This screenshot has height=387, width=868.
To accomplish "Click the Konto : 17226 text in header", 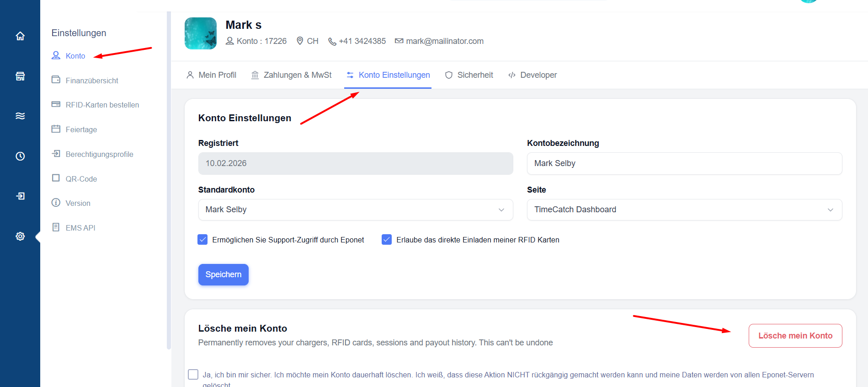I will pyautogui.click(x=261, y=41).
